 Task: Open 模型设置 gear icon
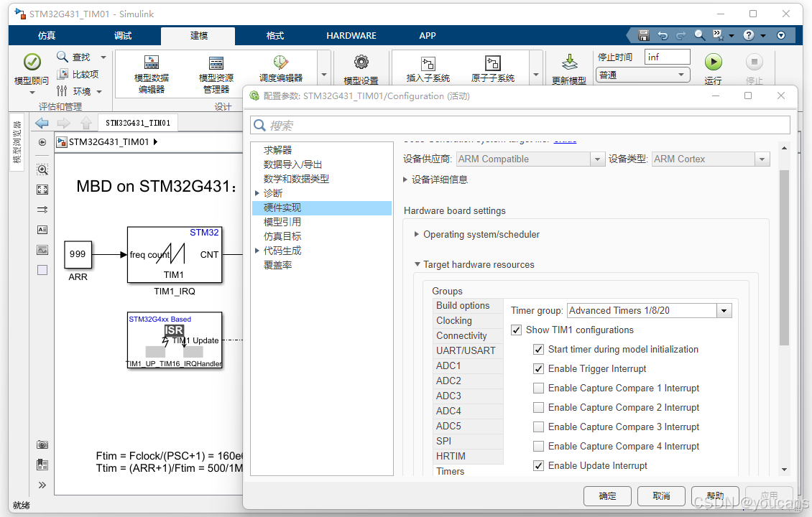click(x=361, y=62)
